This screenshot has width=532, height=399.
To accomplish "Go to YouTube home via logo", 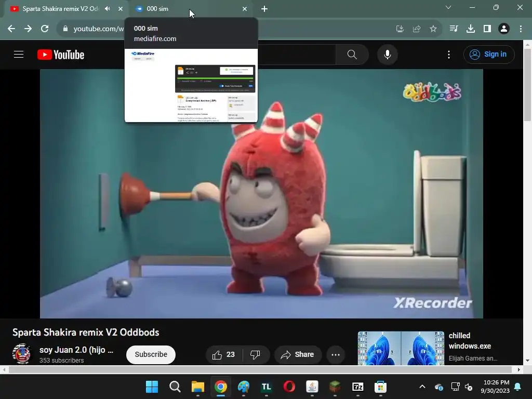I will point(61,55).
